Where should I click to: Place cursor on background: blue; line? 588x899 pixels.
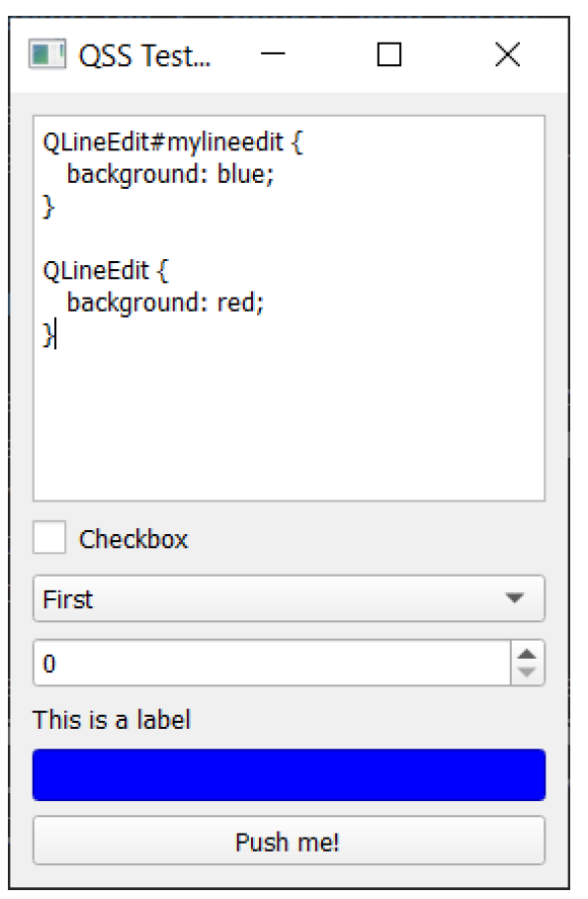(x=170, y=174)
